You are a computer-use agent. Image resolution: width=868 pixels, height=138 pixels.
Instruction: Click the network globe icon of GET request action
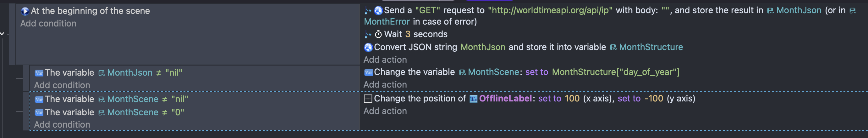click(378, 11)
